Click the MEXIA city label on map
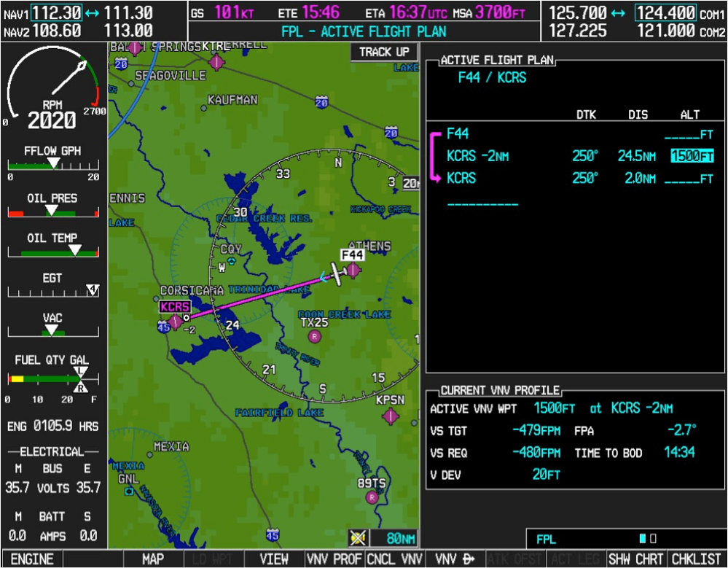Image resolution: width=728 pixels, height=568 pixels. tap(171, 446)
